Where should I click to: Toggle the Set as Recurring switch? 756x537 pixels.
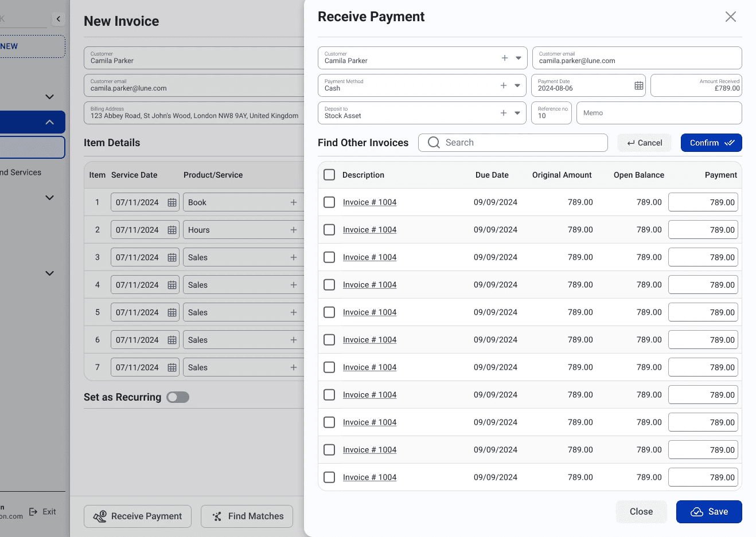coord(178,397)
